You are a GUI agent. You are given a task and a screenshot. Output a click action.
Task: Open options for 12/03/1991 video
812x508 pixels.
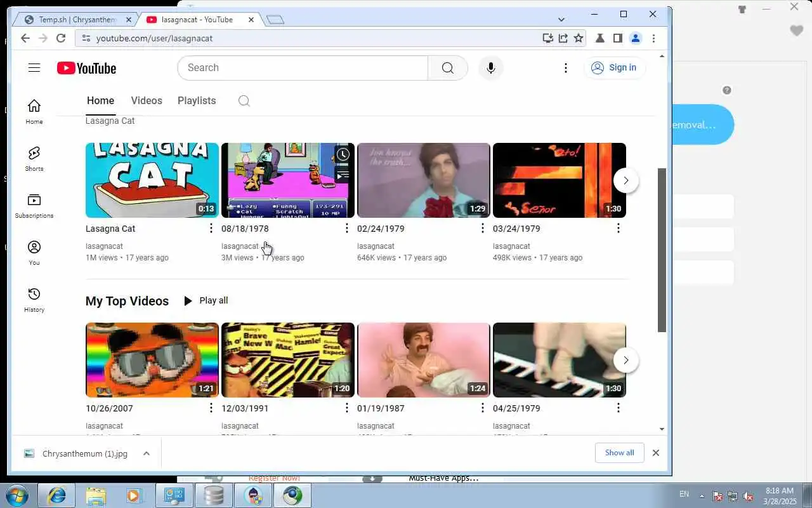[347, 408]
